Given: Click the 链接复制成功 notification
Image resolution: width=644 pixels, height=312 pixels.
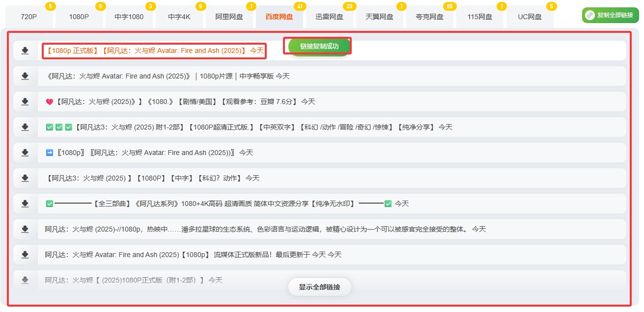Looking at the screenshot, I should pyautogui.click(x=319, y=46).
